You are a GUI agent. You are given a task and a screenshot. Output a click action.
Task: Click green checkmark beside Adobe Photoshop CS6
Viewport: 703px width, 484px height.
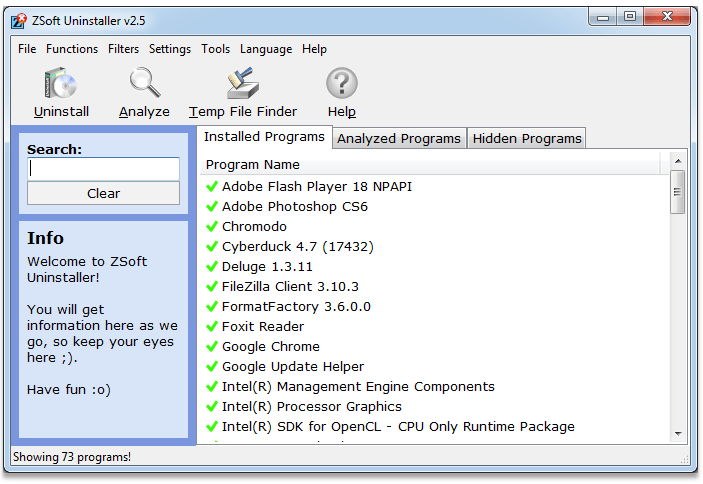[x=212, y=207]
